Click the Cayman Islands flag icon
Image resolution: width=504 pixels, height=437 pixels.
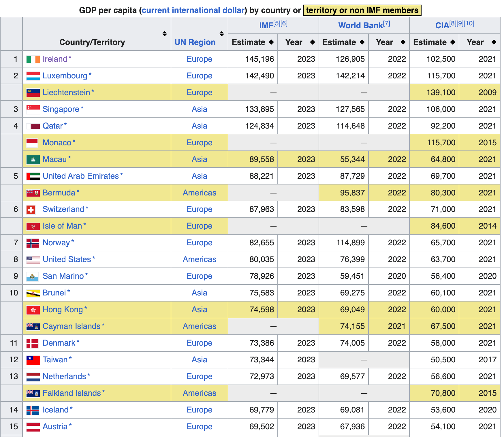pos(33,327)
